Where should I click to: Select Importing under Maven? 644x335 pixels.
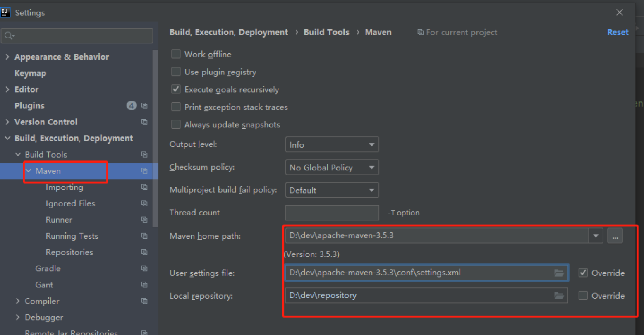pos(64,187)
